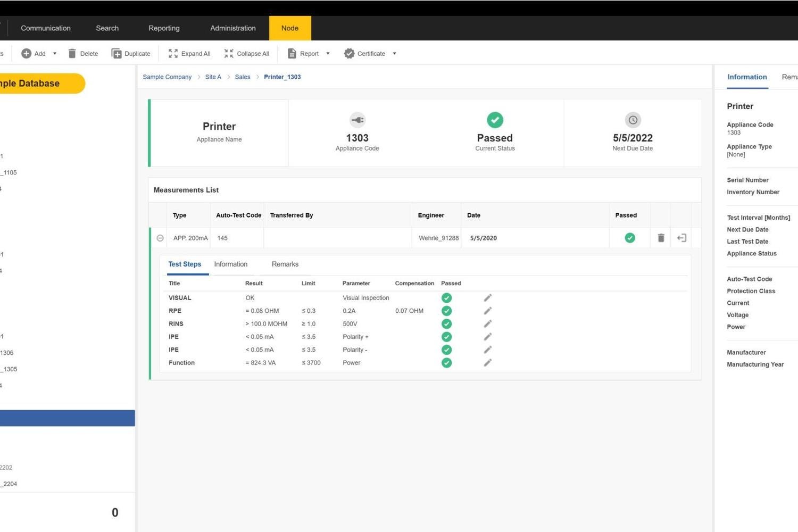Edit the RPE test step with pencil icon
798x532 pixels.
click(x=487, y=311)
